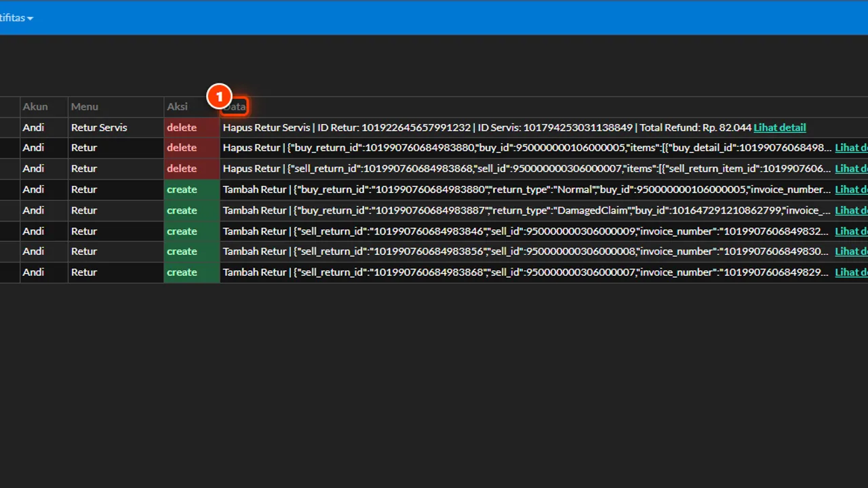Image resolution: width=868 pixels, height=488 pixels.
Task: Click data text 'Tambah Retur' with return_type DamagedClaim
Action: (x=526, y=210)
